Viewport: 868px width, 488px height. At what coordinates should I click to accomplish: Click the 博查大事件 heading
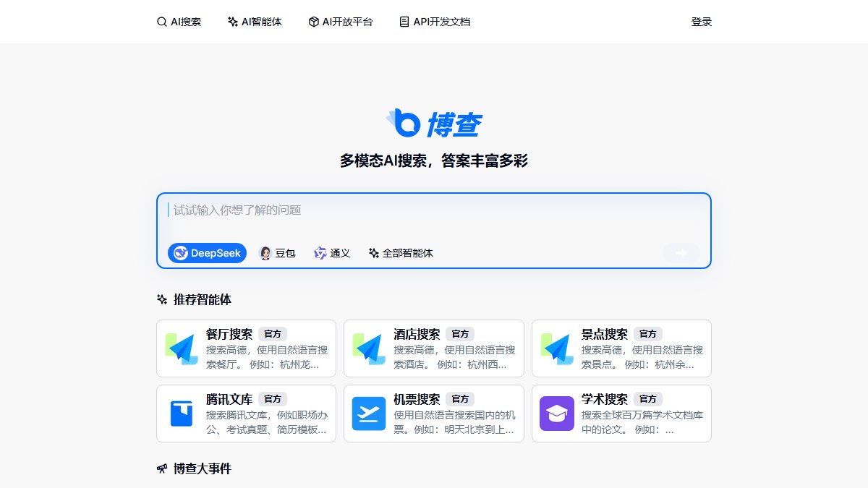[203, 468]
